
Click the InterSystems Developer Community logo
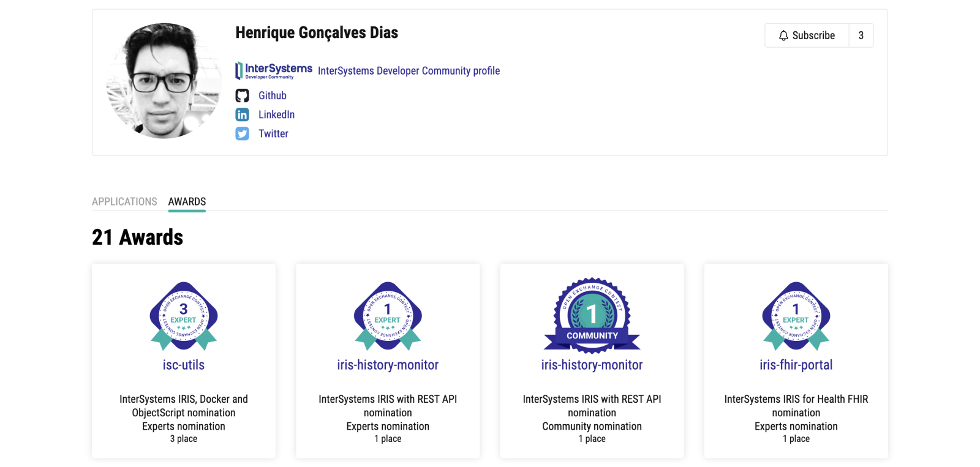pyautogui.click(x=274, y=71)
